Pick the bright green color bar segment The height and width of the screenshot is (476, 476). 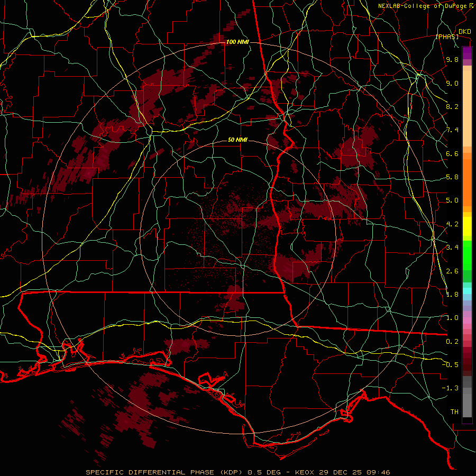(467, 255)
